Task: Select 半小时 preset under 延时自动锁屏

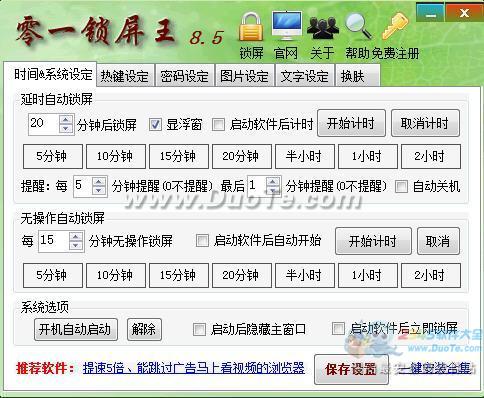Action: pos(305,156)
